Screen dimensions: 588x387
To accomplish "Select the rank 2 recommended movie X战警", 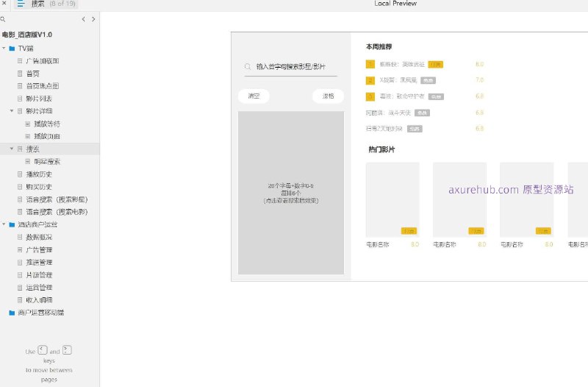I will click(x=398, y=80).
